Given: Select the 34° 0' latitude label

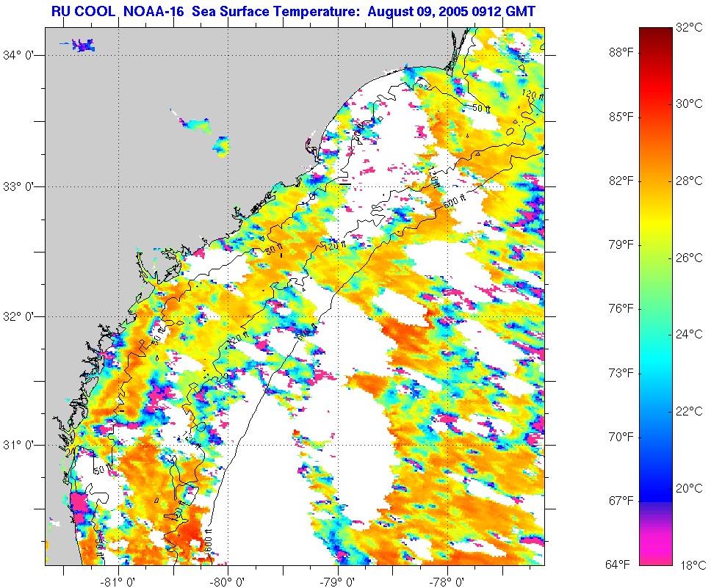Looking at the screenshot, I should click(x=25, y=55).
